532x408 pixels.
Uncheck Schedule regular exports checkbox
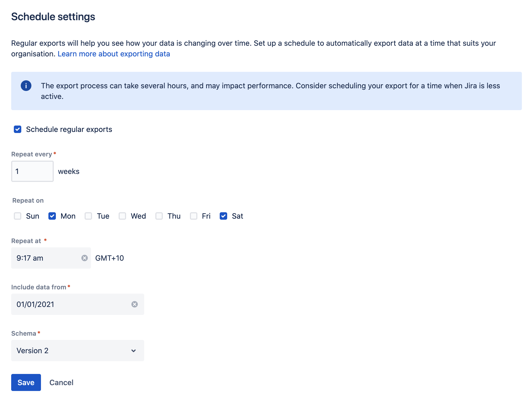[18, 130]
